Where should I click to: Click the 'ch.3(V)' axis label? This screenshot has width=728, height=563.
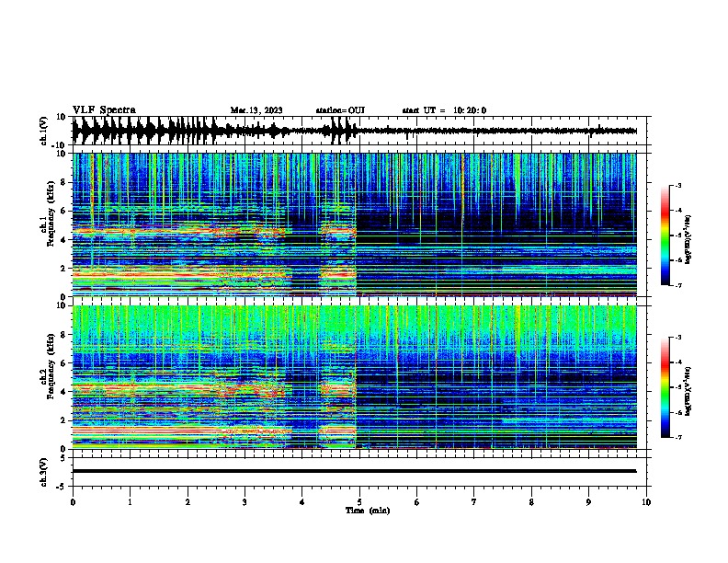tap(44, 472)
